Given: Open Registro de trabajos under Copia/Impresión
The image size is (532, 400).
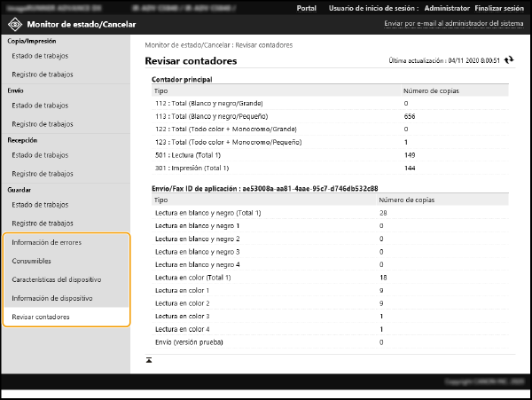Looking at the screenshot, I should point(42,75).
